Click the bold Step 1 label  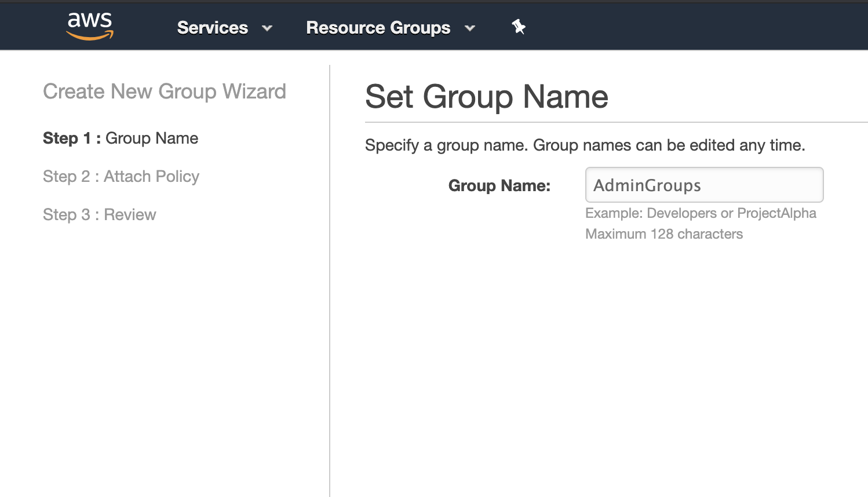coord(65,138)
